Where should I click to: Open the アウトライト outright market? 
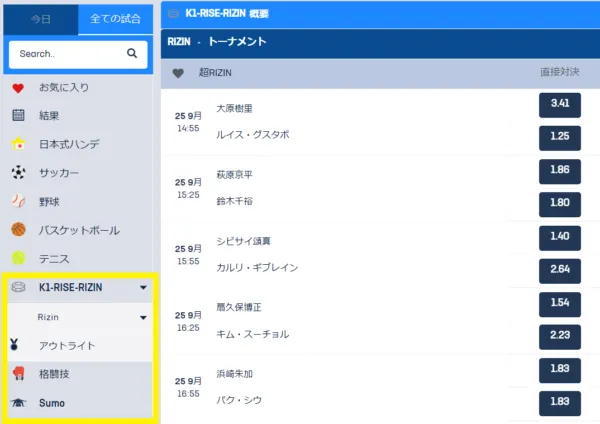[66, 345]
